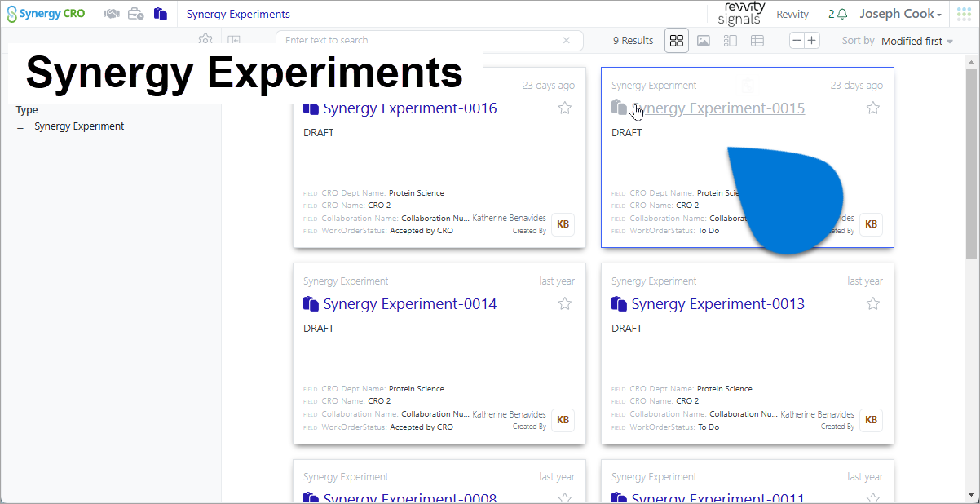
Task: Click "To Do" status on Experiment-0013
Action: [x=709, y=427]
